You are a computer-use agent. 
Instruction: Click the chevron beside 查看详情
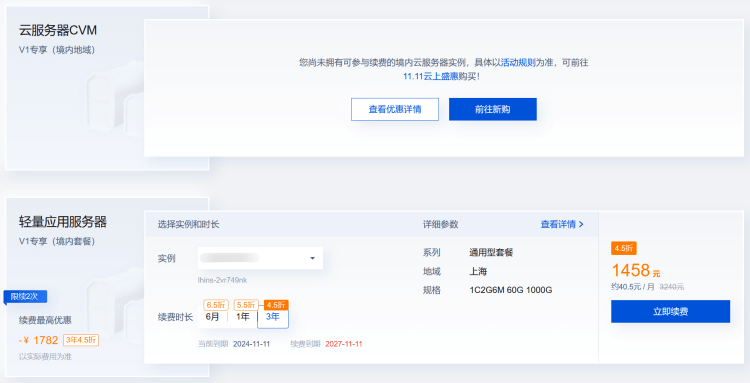pos(581,224)
